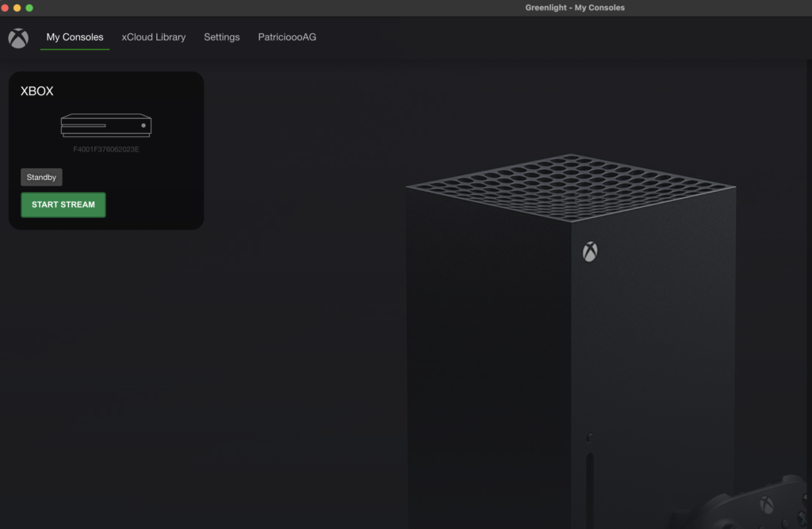Click the honeycomb vent atop the Series X
The width and height of the screenshot is (812, 529).
tap(569, 185)
